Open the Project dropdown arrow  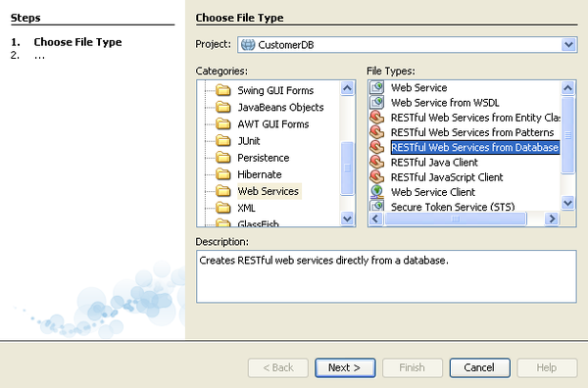pyautogui.click(x=568, y=45)
